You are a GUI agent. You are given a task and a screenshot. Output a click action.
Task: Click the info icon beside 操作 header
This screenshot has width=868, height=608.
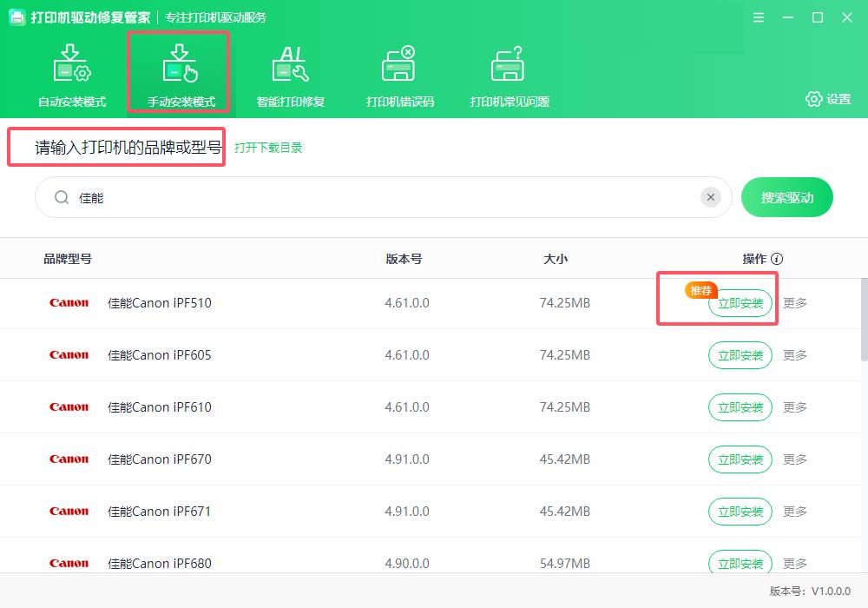tap(777, 259)
